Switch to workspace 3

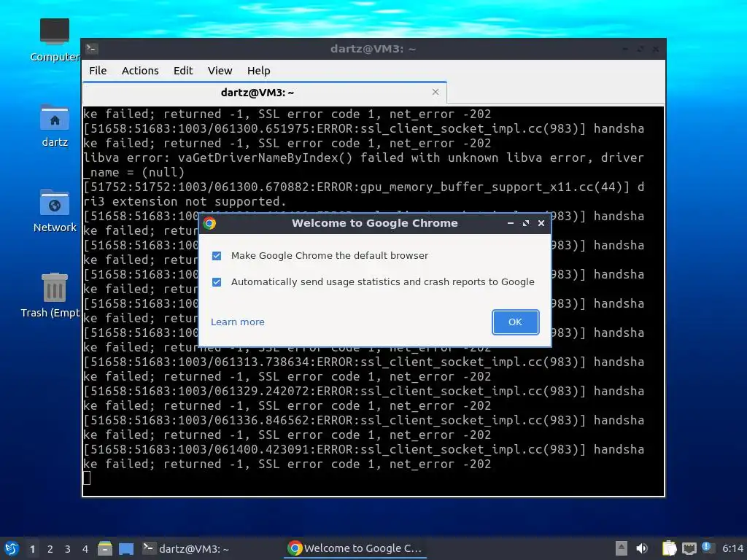click(x=68, y=549)
